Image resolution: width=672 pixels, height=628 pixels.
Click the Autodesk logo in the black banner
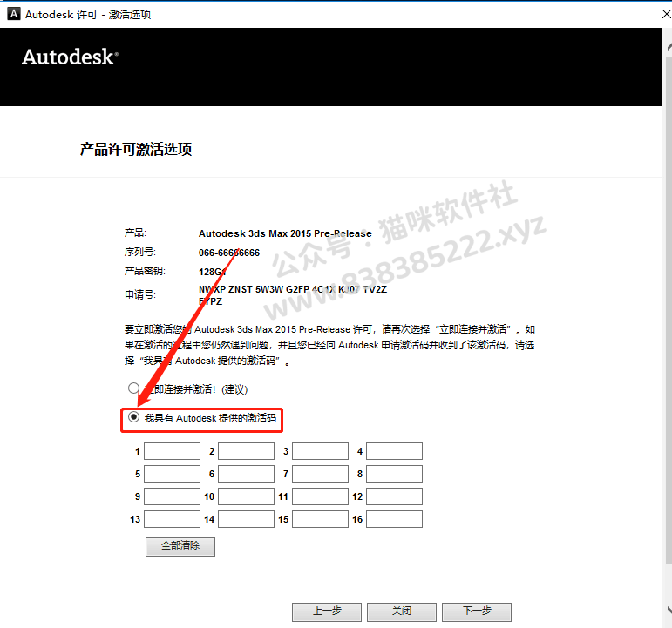[70, 57]
